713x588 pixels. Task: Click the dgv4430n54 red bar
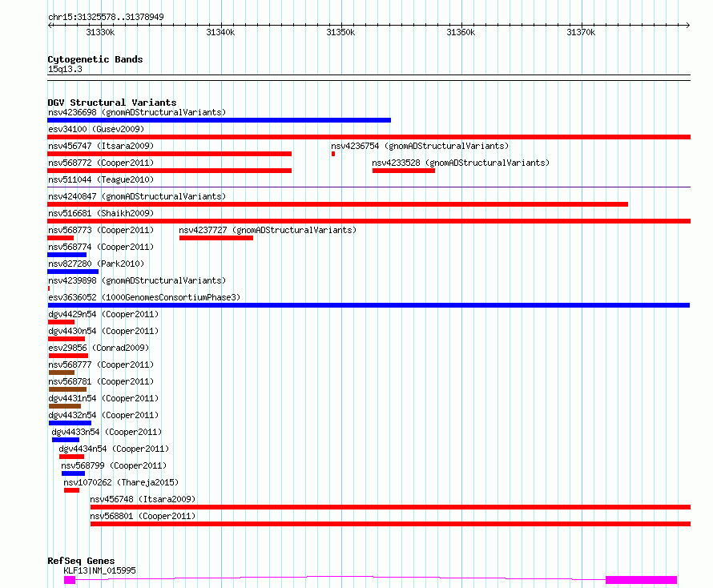66,339
